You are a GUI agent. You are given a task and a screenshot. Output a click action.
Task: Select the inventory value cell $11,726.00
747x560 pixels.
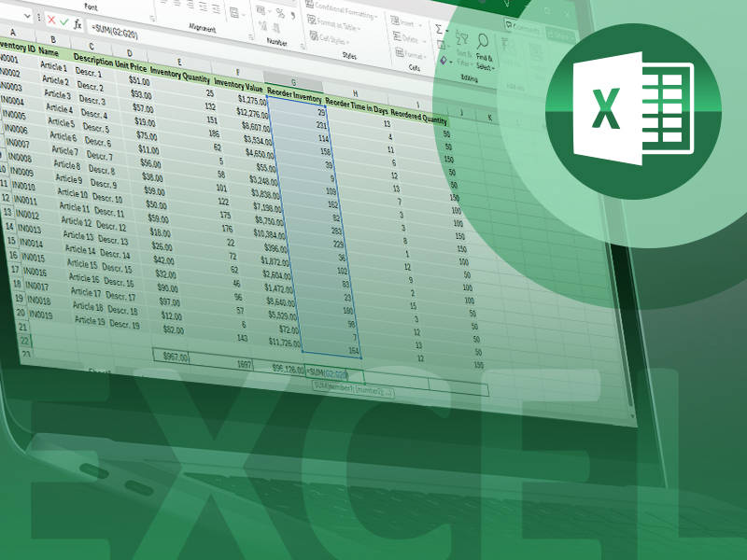point(285,343)
